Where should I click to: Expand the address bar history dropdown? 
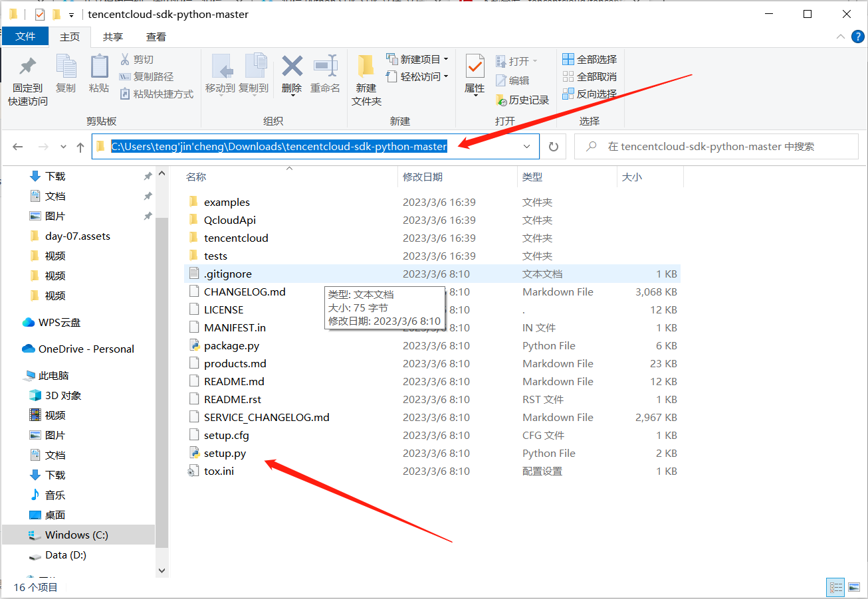click(526, 147)
